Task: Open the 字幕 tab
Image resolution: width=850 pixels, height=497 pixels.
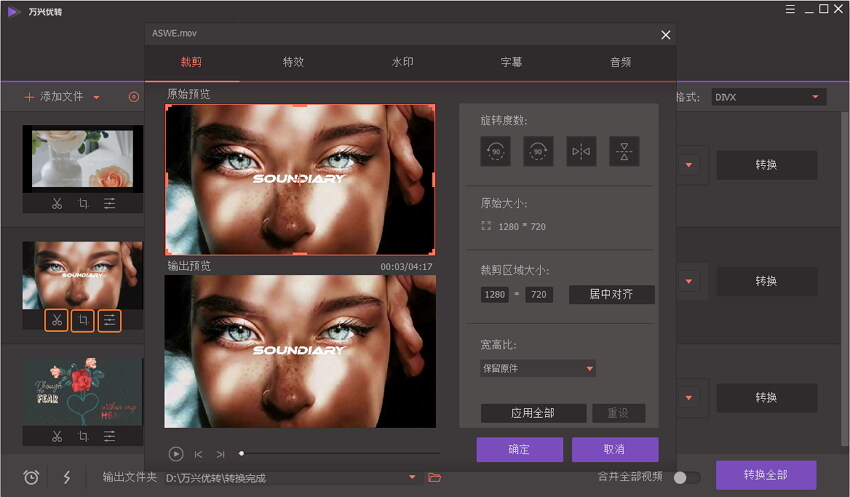Action: click(x=511, y=62)
